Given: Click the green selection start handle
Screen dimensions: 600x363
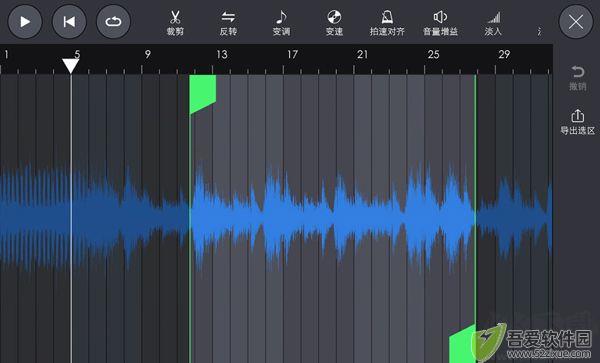Looking at the screenshot, I should (x=203, y=94).
